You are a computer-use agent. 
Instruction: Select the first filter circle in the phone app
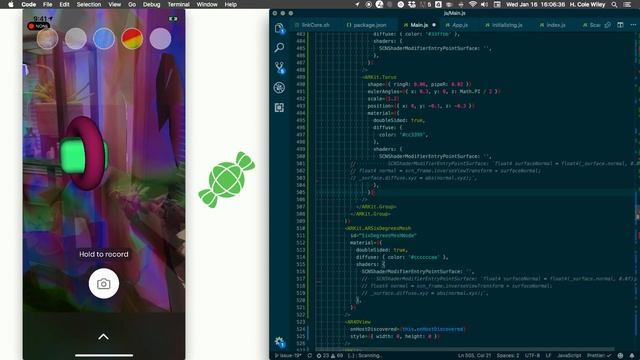[x=47, y=39]
